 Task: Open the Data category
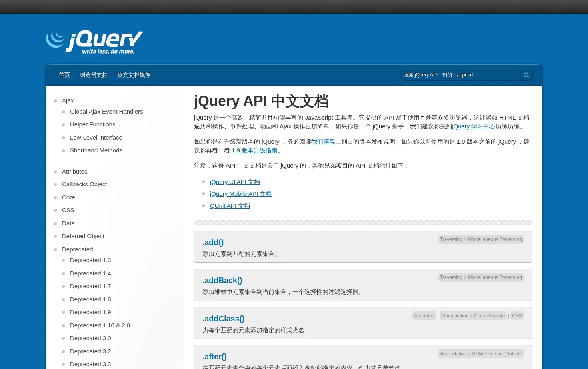[x=68, y=223]
